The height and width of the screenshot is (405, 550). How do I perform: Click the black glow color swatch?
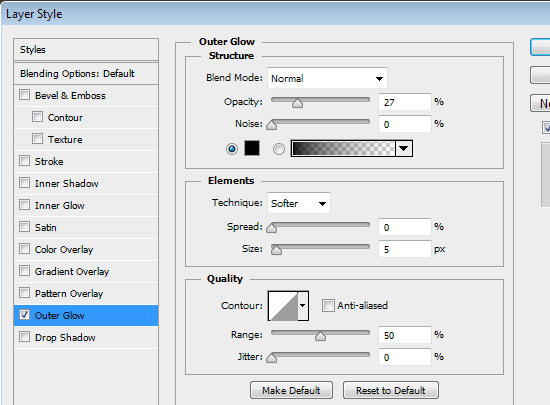coord(252,148)
